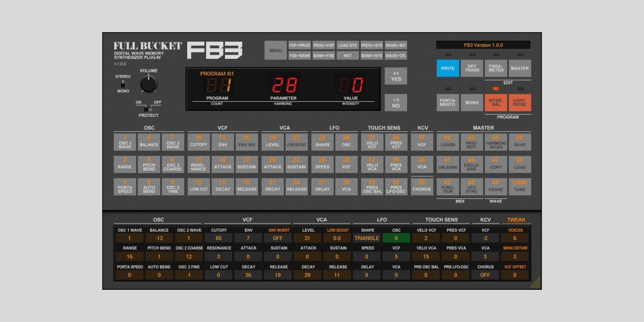Click the BALANCE value field -12
Screen dimensions: 644x322
tap(159, 238)
